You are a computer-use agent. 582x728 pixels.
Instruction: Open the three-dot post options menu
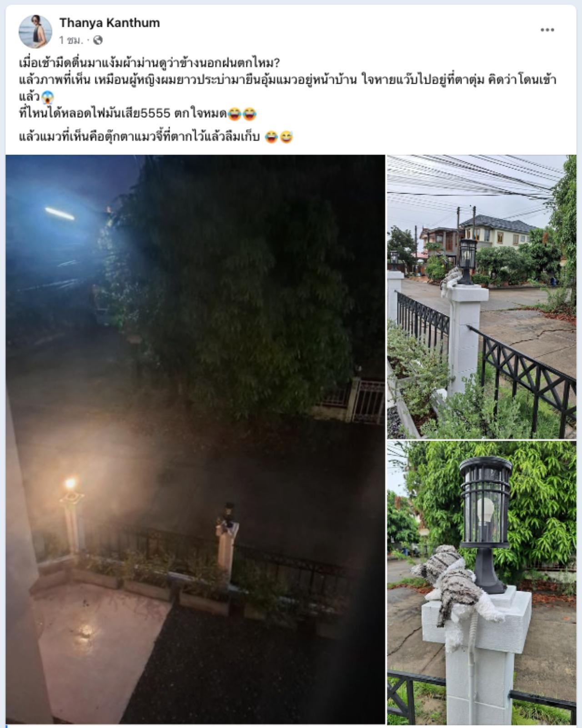547,30
